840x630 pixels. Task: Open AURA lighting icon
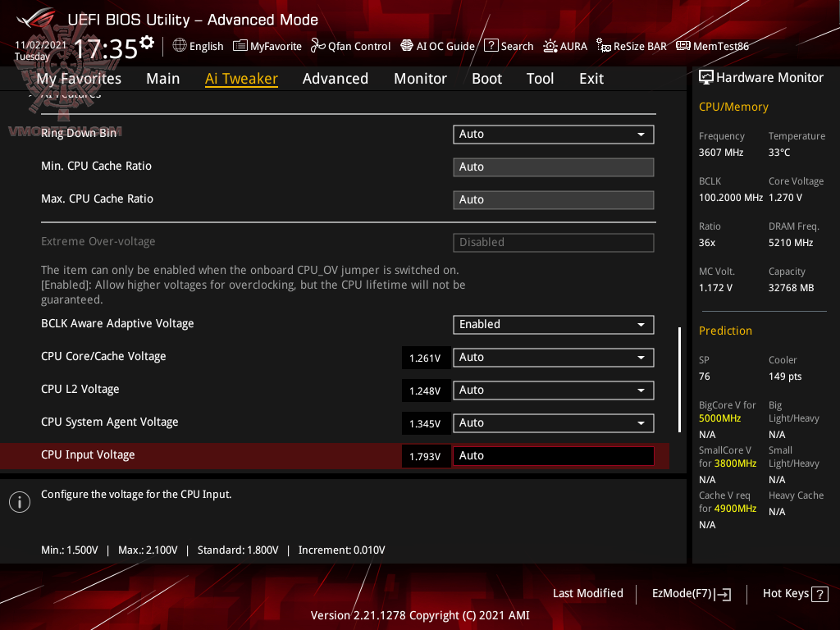550,46
